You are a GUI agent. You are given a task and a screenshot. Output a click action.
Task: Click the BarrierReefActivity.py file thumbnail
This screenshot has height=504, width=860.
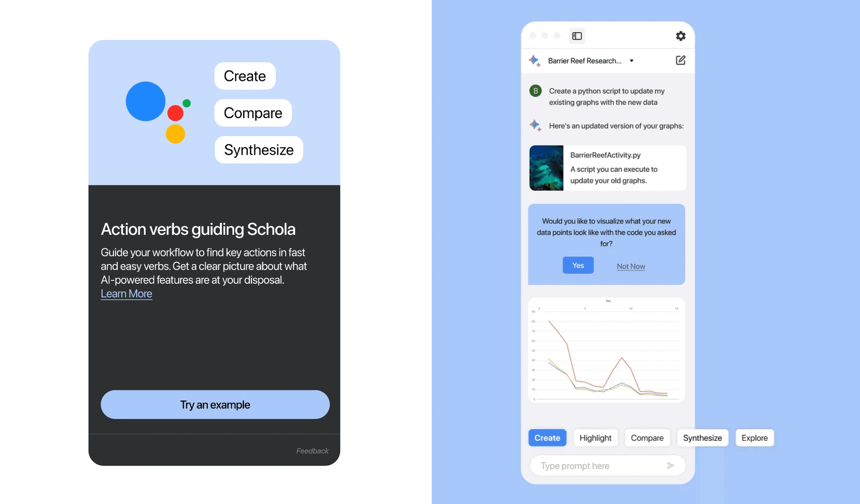click(546, 168)
